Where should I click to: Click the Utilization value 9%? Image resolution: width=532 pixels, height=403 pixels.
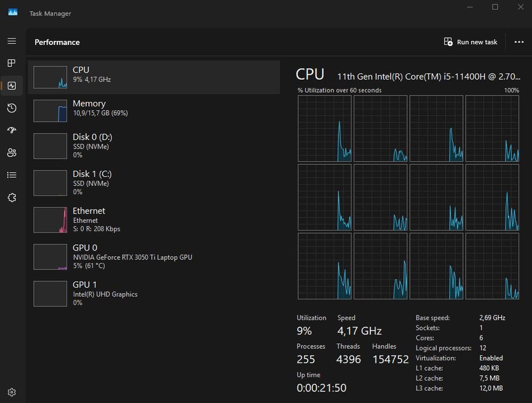(304, 330)
